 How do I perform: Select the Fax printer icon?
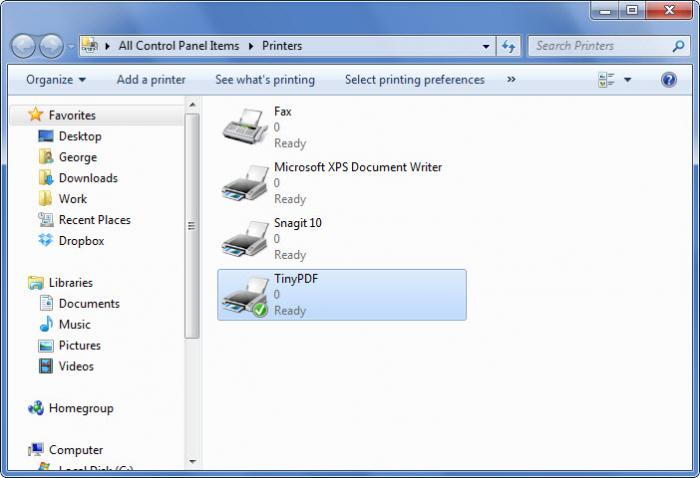pyautogui.click(x=245, y=126)
